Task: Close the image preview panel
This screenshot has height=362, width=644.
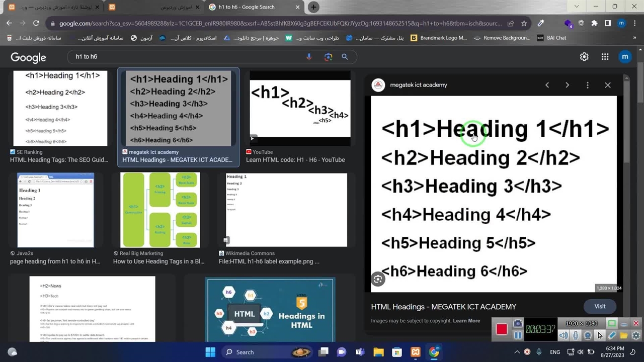Action: point(608,85)
